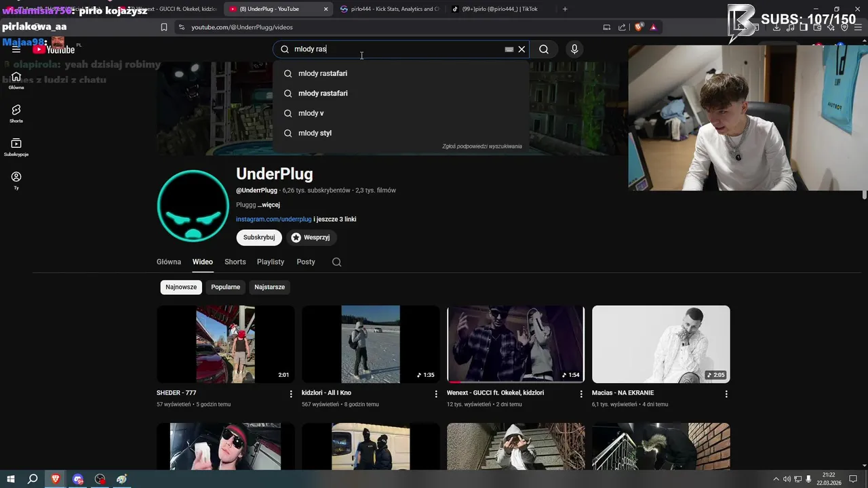The image size is (868, 488).
Task: Switch to the Wideo channel tab
Action: 202,262
